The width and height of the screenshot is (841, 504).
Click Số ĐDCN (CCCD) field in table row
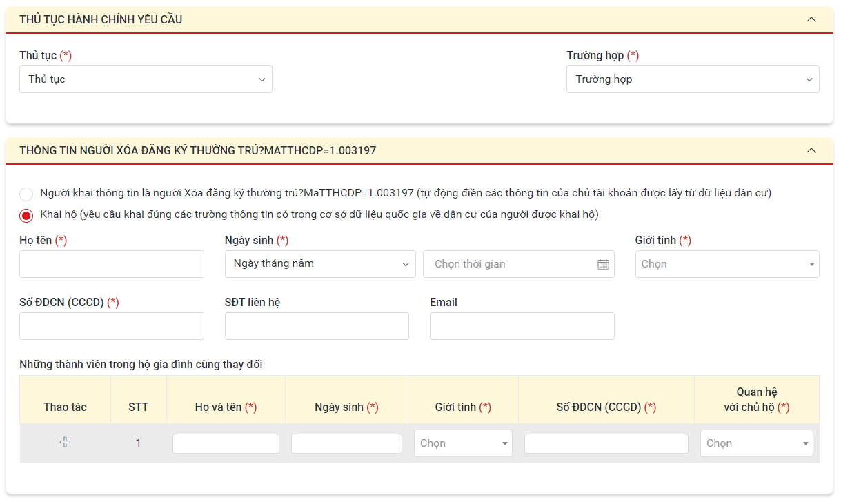(606, 443)
